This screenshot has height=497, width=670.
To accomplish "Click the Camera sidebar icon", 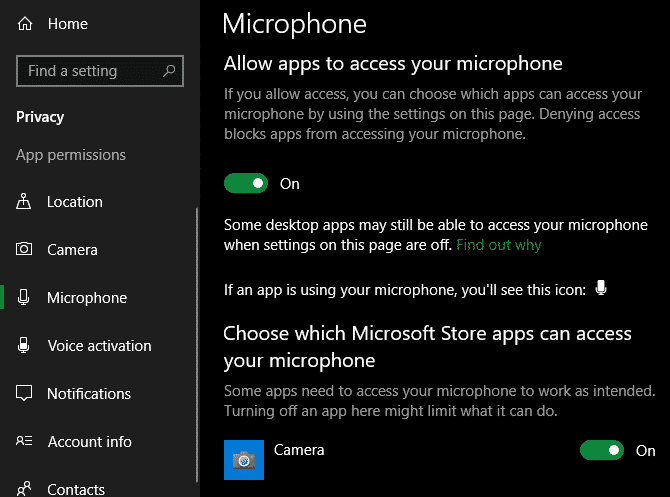I will click(x=24, y=249).
